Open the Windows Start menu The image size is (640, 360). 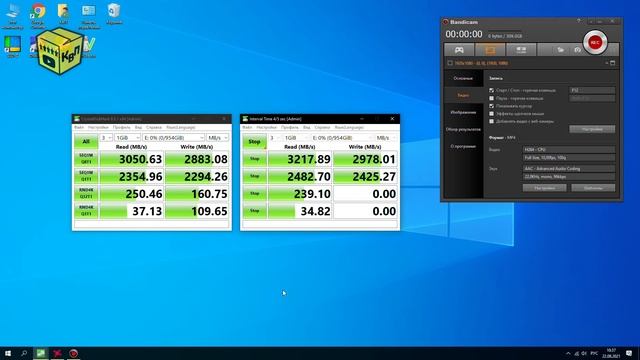(8, 353)
